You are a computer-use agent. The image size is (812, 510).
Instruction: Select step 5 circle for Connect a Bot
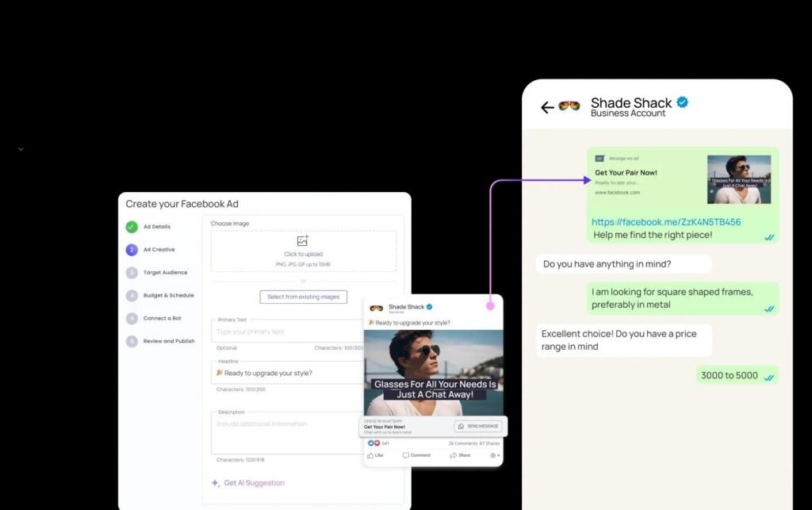click(x=132, y=318)
